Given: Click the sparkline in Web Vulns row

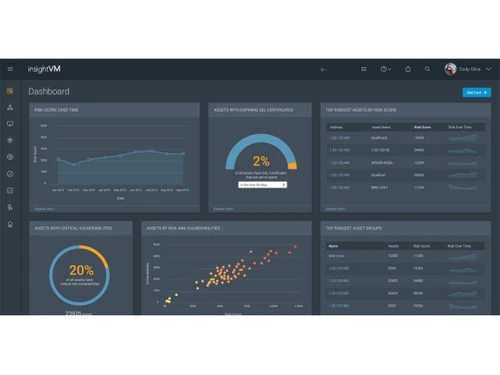Looking at the screenshot, I should tap(463, 256).
